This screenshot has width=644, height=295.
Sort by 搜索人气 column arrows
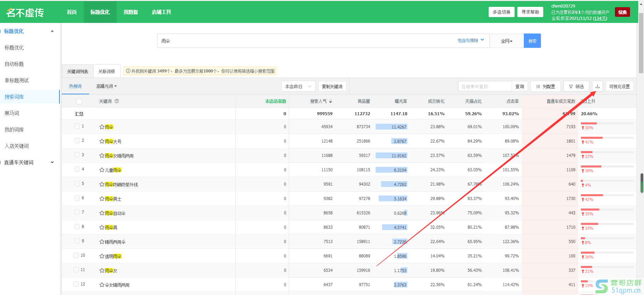331,101
